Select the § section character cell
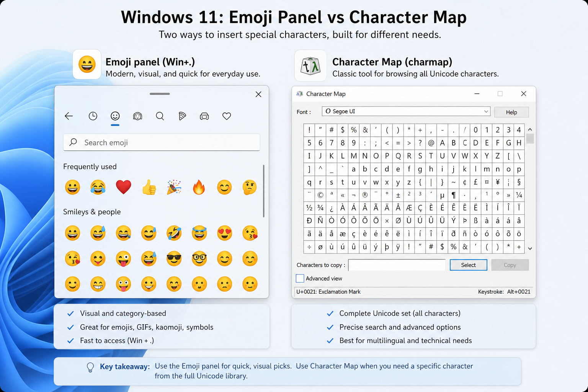The image size is (588, 392). click(519, 182)
